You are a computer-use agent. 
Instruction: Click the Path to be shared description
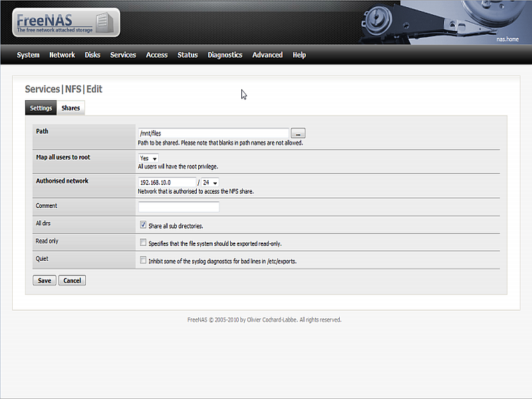(x=220, y=143)
